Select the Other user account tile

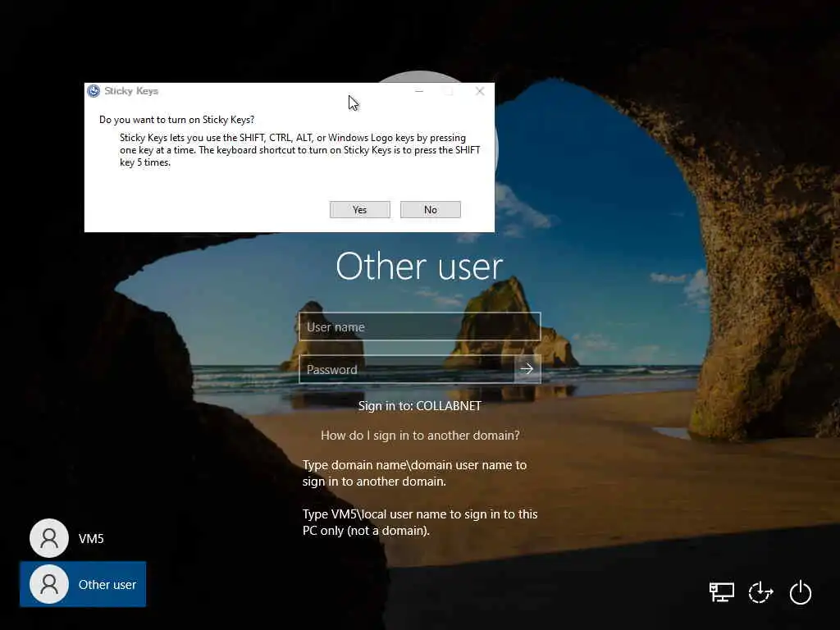[83, 584]
